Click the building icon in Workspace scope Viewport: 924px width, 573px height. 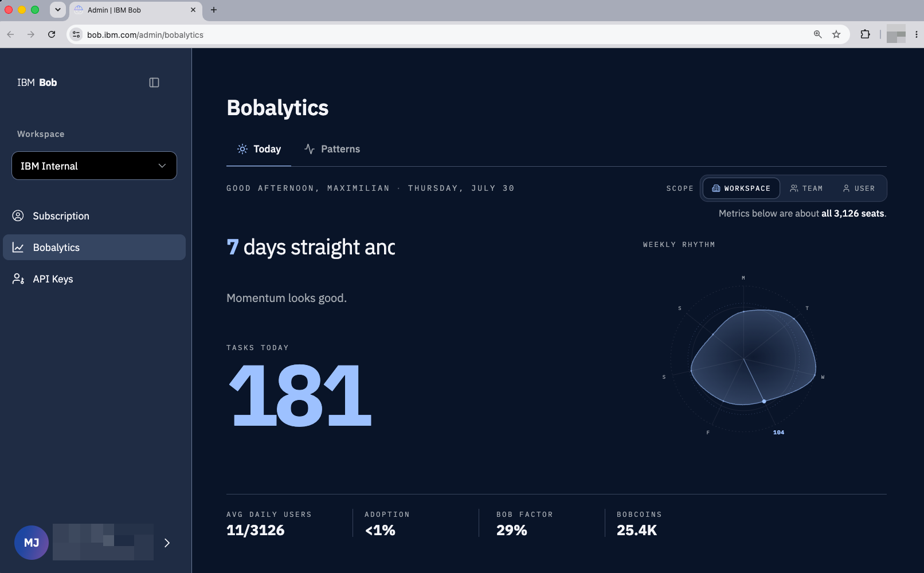(x=716, y=188)
